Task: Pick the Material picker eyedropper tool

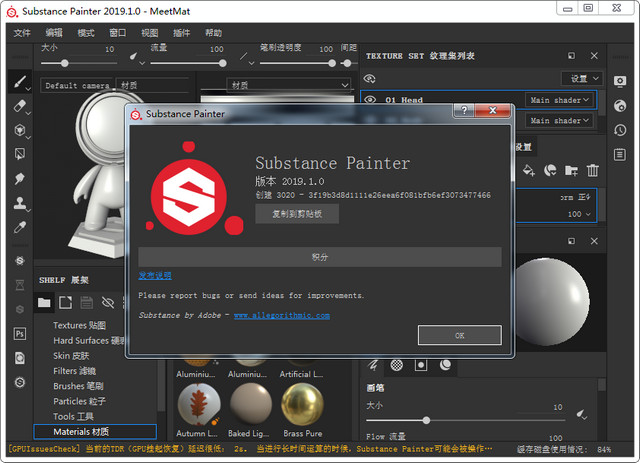Action: (18, 228)
